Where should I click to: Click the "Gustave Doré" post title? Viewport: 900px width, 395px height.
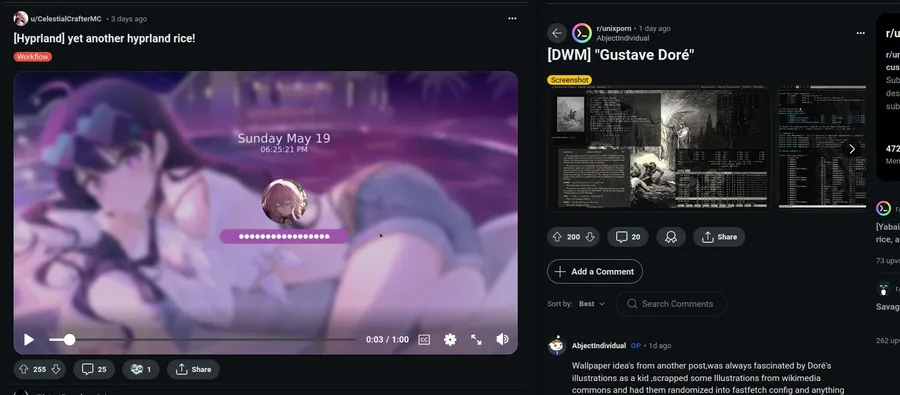click(621, 55)
